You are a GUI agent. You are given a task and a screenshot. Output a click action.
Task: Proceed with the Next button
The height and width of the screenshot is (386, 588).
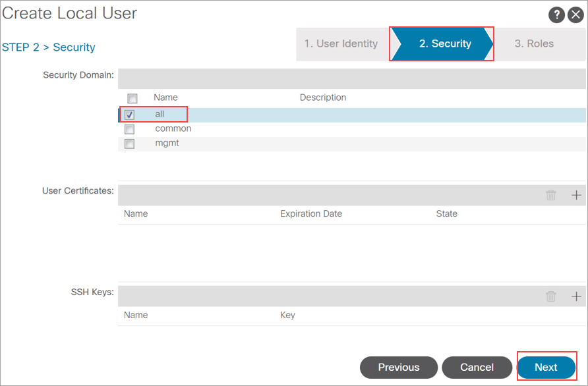[546, 368]
